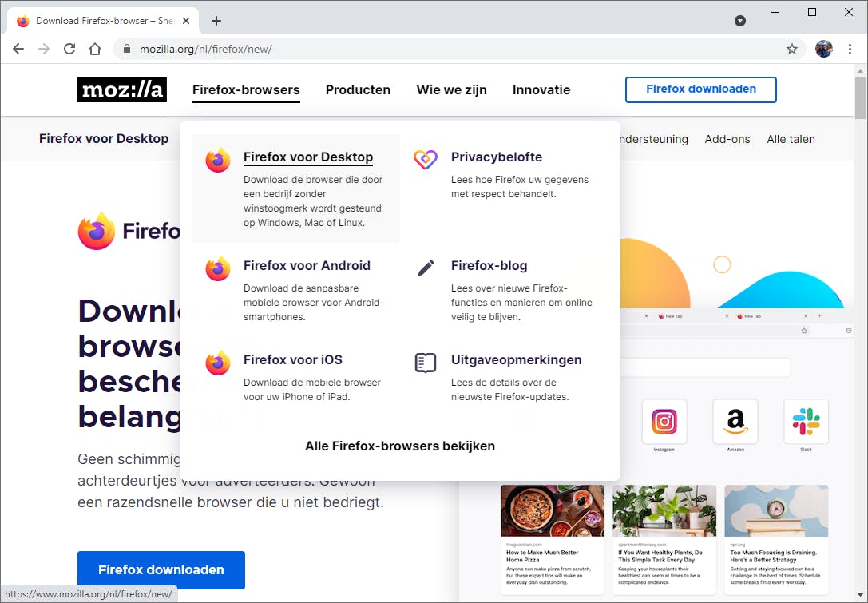Click the Firefox icon beside Firefox voor Android
The height and width of the screenshot is (603, 868).
tap(218, 268)
